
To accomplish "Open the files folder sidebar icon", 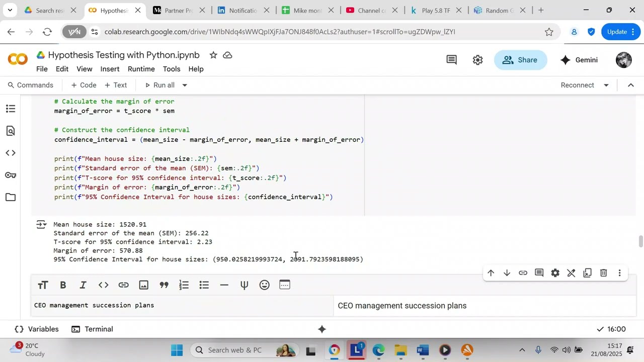I will coord(11,197).
